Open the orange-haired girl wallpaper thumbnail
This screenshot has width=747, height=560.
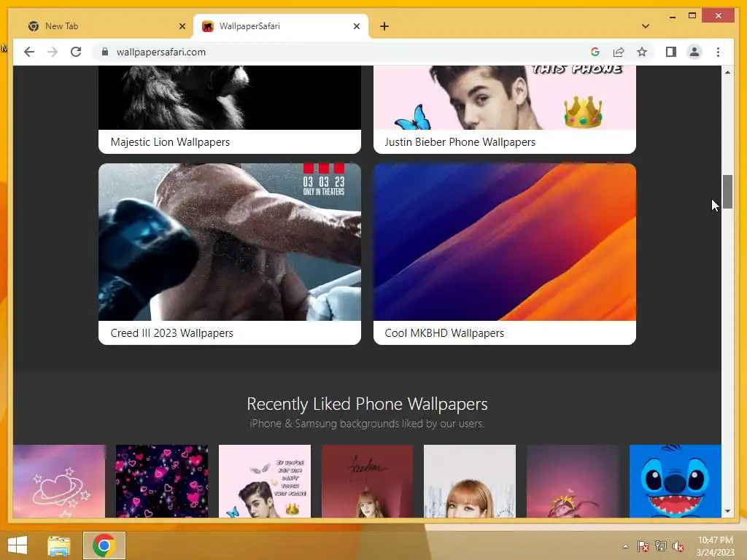pyautogui.click(x=470, y=481)
